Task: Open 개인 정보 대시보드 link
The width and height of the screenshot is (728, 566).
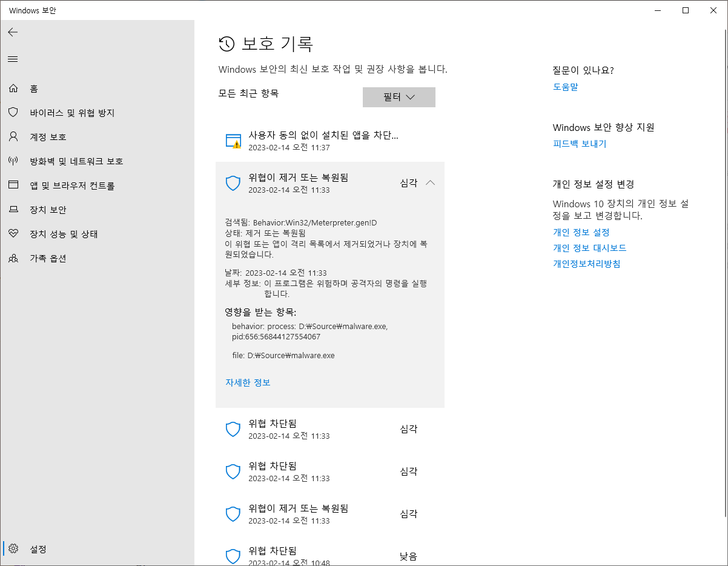Action: pos(589,248)
